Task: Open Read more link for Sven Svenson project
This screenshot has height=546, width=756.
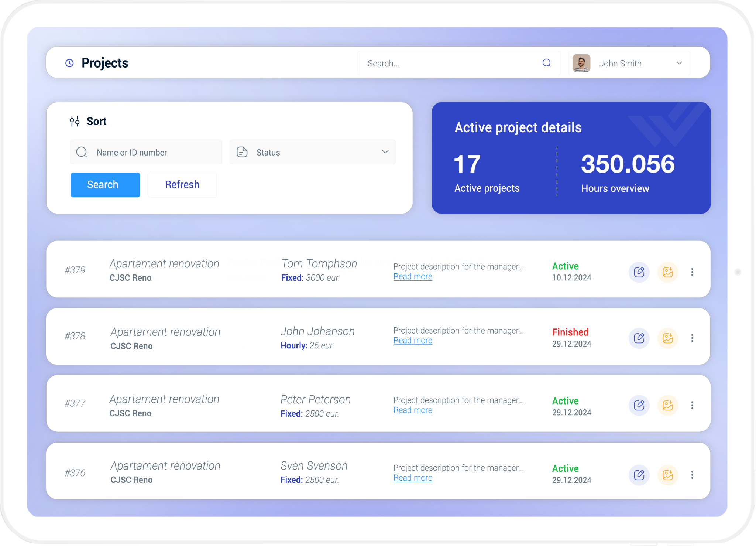Action: click(413, 478)
